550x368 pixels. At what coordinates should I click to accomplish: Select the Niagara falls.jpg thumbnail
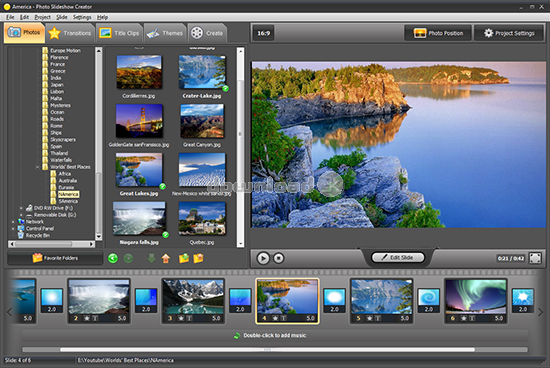point(139,219)
